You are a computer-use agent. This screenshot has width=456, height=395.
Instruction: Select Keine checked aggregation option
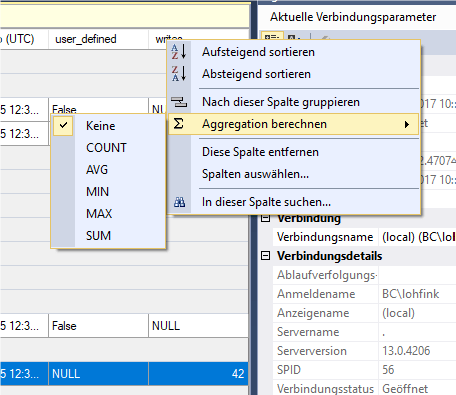tap(108, 126)
